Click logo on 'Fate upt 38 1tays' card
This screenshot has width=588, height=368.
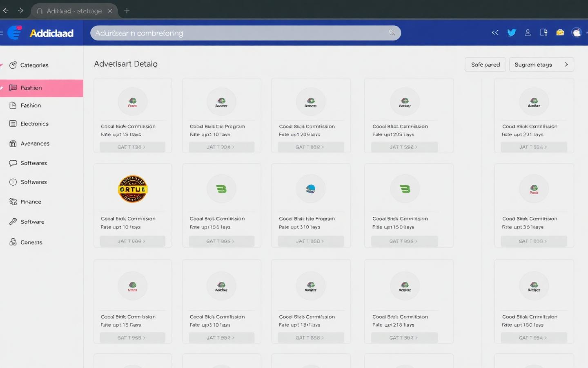coord(534,189)
